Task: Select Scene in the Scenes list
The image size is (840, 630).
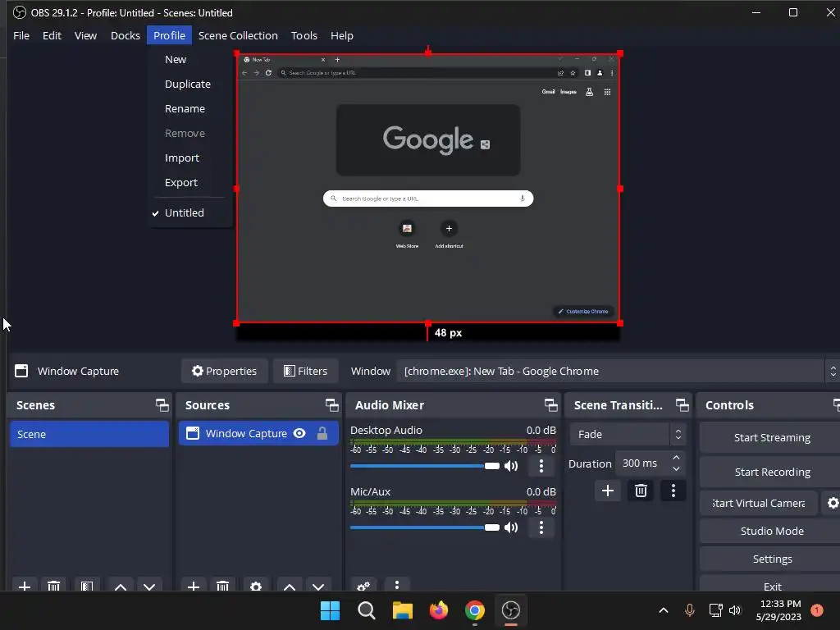Action: point(89,435)
